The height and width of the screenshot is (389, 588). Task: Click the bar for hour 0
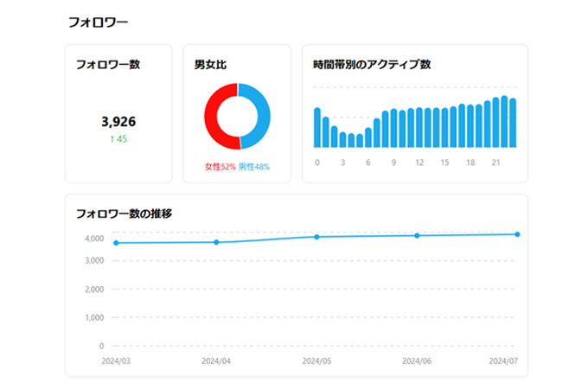(317, 128)
